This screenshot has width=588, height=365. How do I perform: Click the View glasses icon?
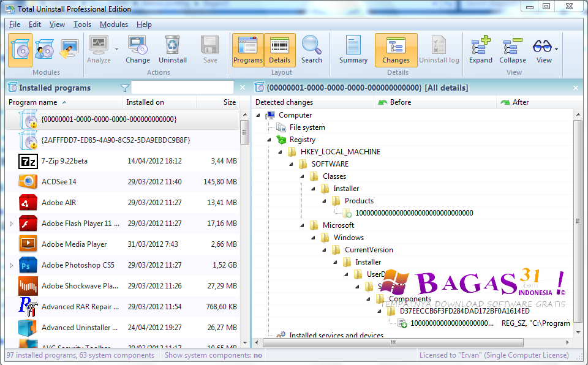[x=542, y=47]
